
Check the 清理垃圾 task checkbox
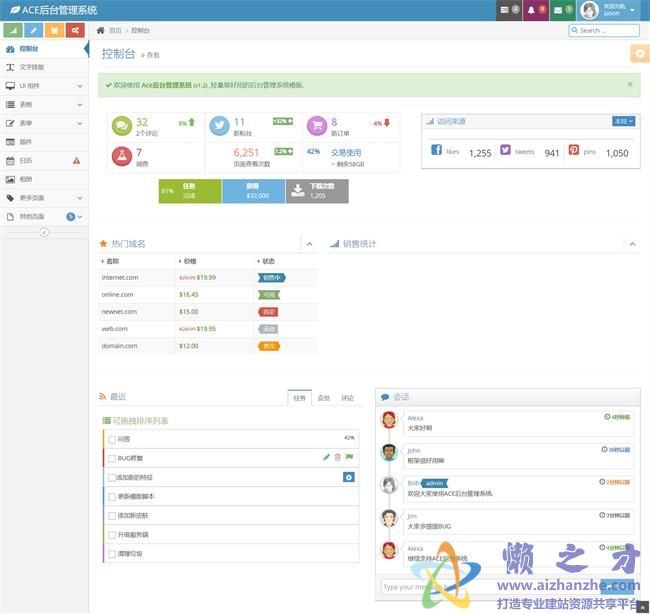[x=112, y=553]
